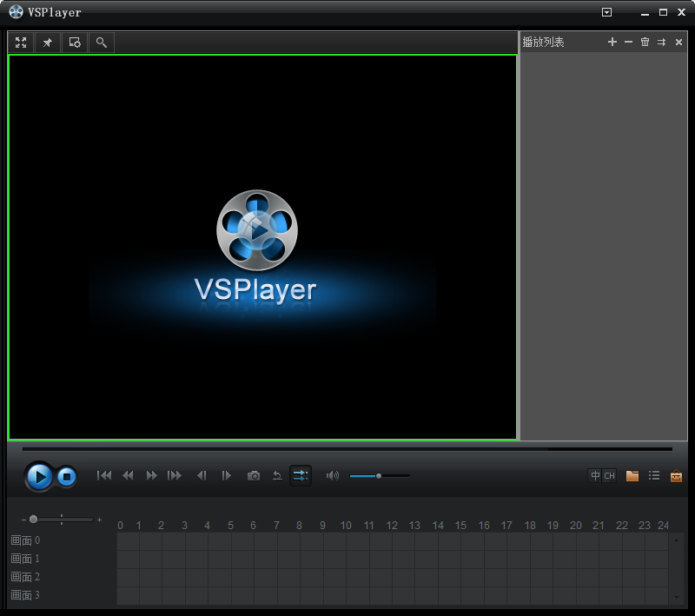This screenshot has width=695, height=616.
Task: Maximize the VSPlayer window
Action: (x=663, y=12)
